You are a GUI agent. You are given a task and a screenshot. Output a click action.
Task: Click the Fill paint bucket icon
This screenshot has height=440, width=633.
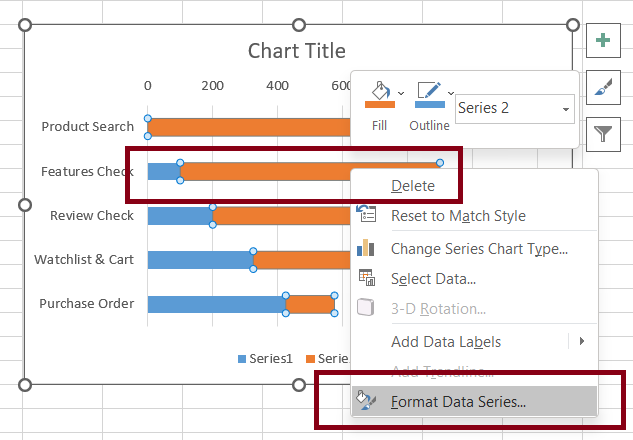click(379, 92)
